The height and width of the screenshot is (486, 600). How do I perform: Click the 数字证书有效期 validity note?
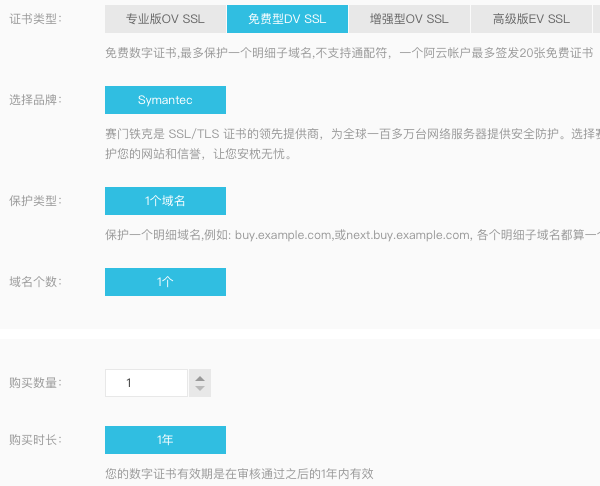click(x=239, y=474)
